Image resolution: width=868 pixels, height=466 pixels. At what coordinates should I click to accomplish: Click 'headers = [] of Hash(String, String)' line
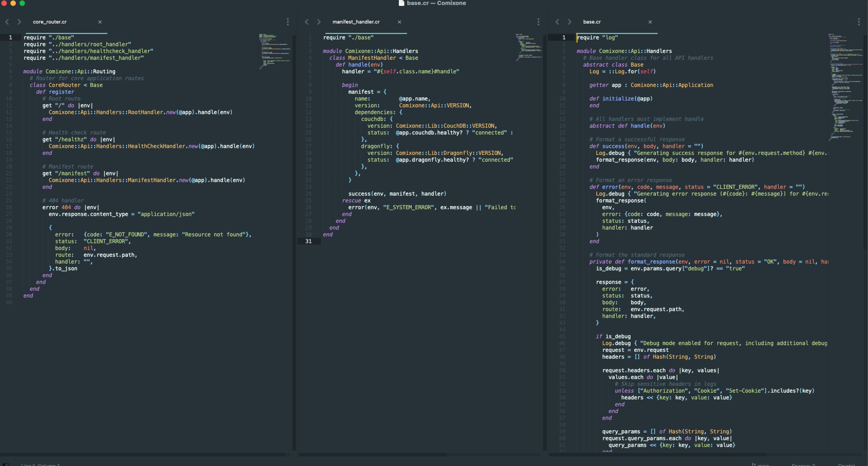coord(659,357)
